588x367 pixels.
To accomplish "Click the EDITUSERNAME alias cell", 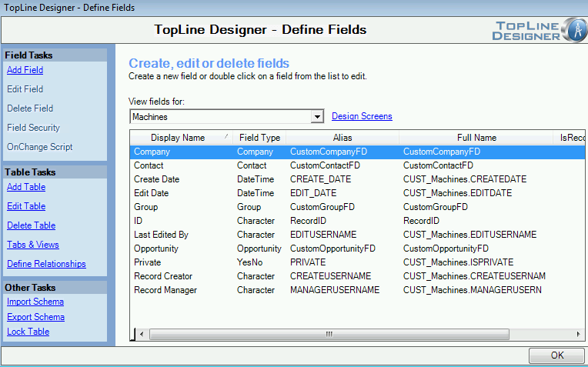I will [323, 235].
